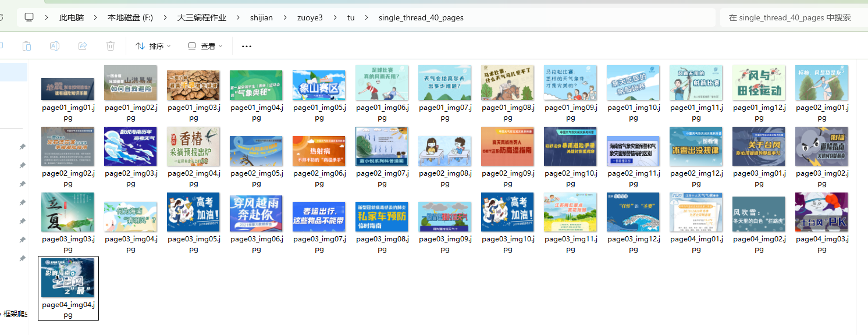Select thumbnail page03_img04.jpg

point(130,217)
